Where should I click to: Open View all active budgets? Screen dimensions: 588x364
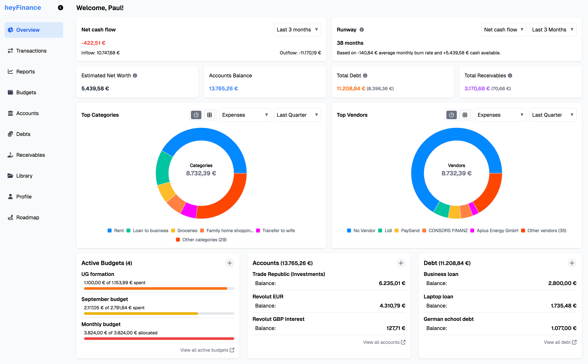pos(207,350)
